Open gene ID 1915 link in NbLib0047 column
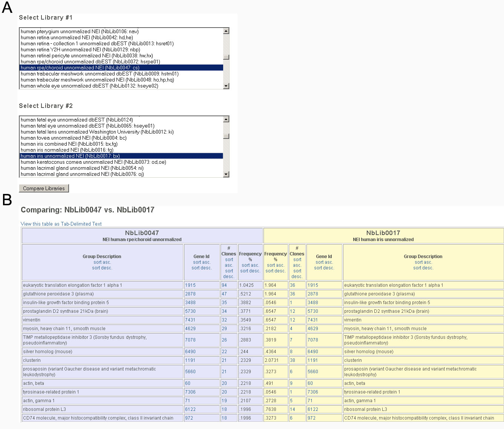504x429 pixels. pos(190,285)
